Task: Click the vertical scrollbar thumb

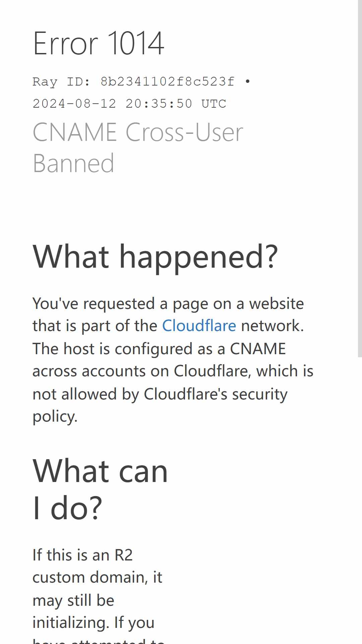Action: coord(360,178)
